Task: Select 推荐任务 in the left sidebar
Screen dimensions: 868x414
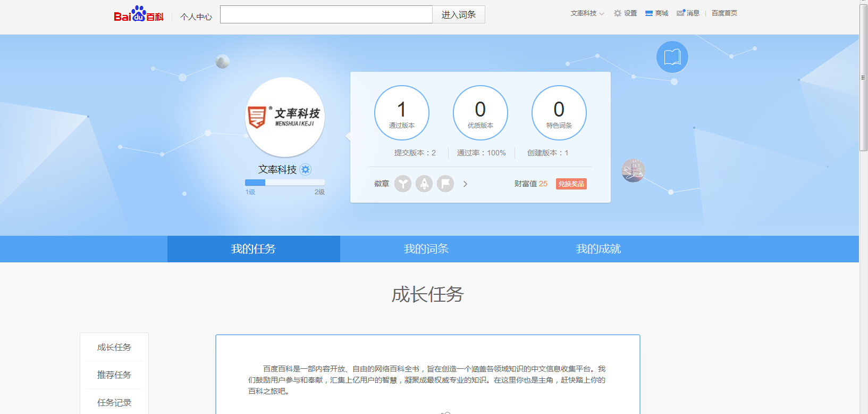Action: pyautogui.click(x=114, y=375)
